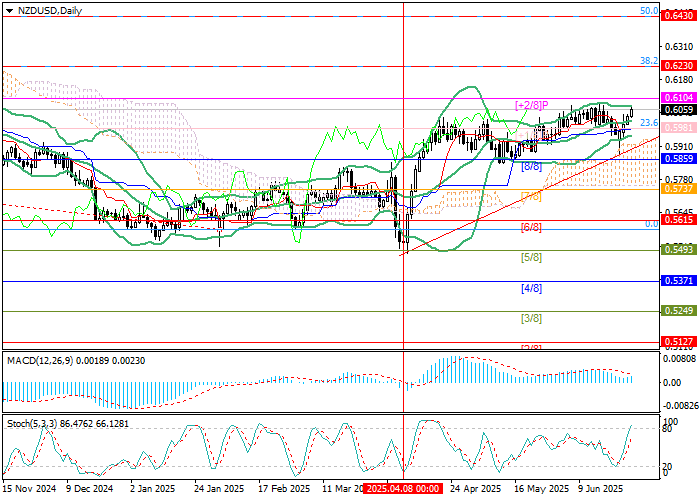Select the [+2/8]P Murrey level label
The height and width of the screenshot is (500, 700).
[x=533, y=105]
